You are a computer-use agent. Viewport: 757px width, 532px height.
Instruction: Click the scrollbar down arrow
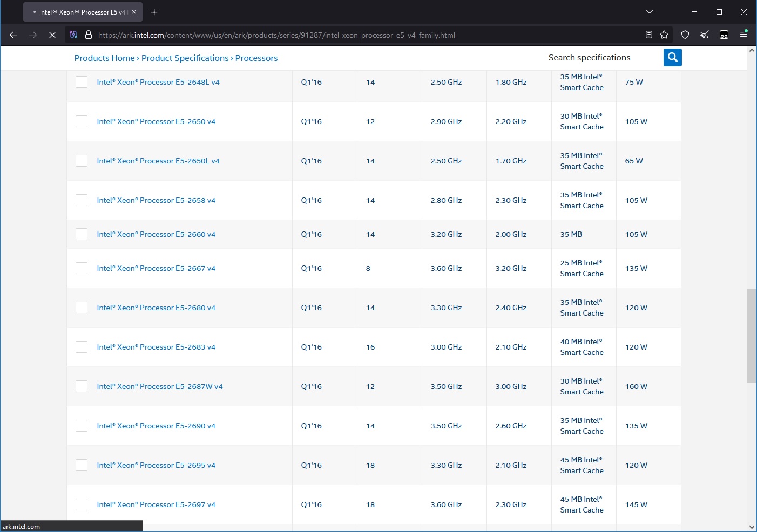click(x=752, y=527)
